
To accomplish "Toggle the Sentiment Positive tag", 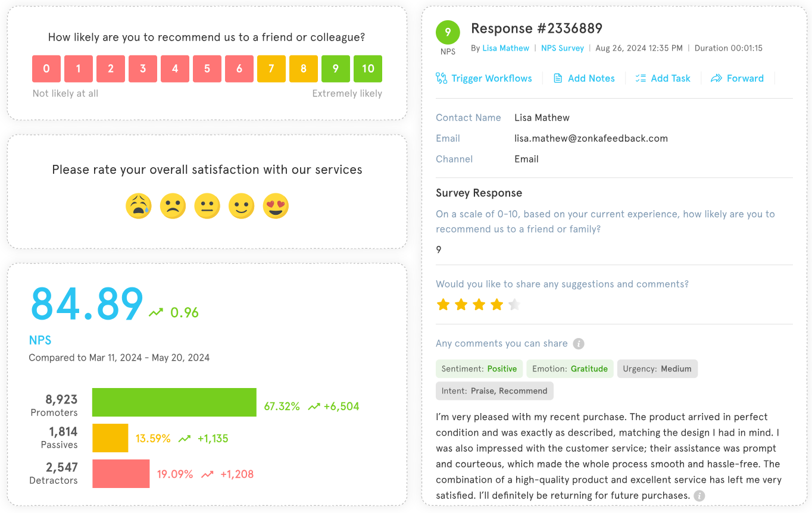I will [479, 368].
